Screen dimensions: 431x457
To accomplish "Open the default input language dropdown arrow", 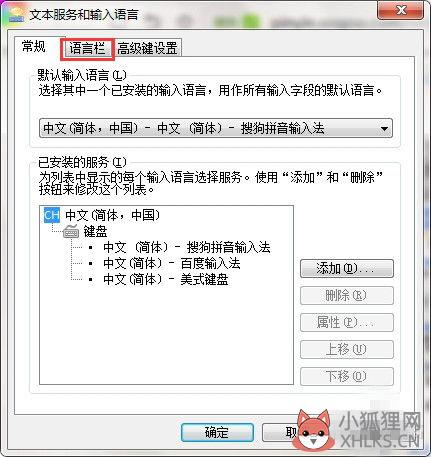I will point(384,128).
